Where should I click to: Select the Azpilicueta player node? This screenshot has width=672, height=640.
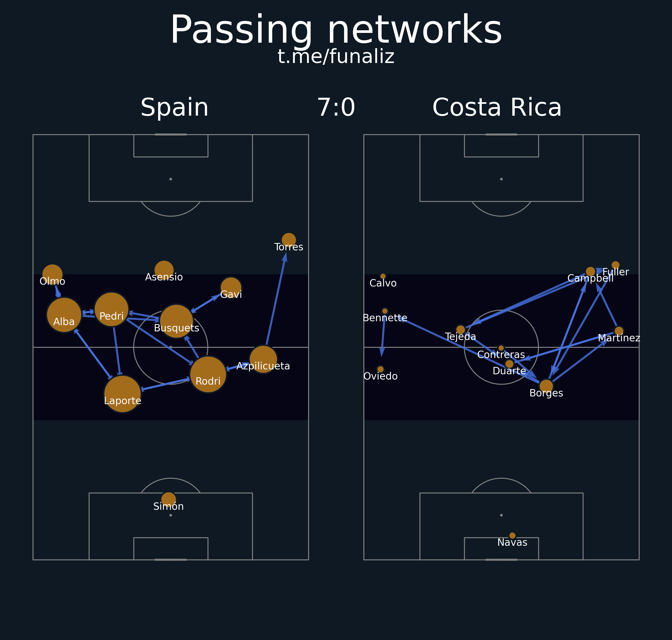click(263, 359)
